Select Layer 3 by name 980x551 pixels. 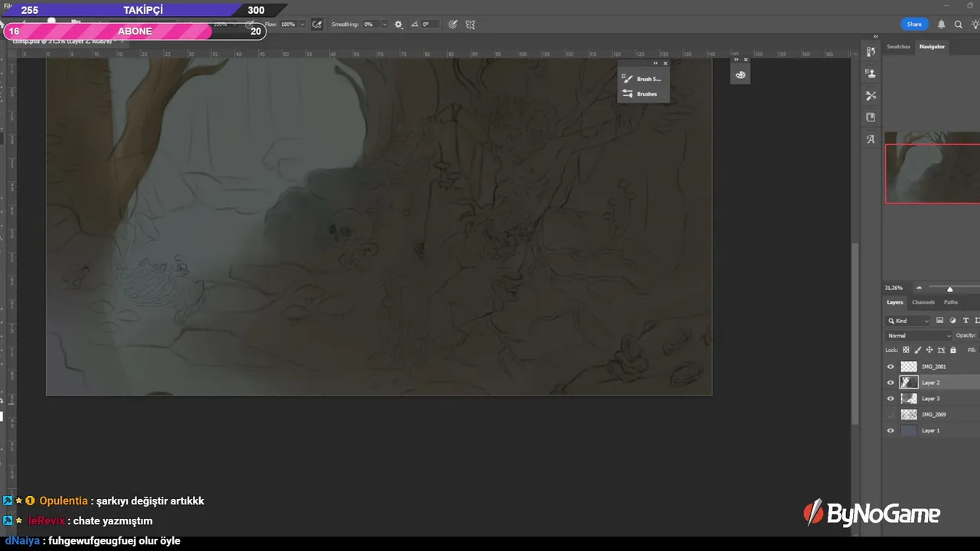pos(930,399)
